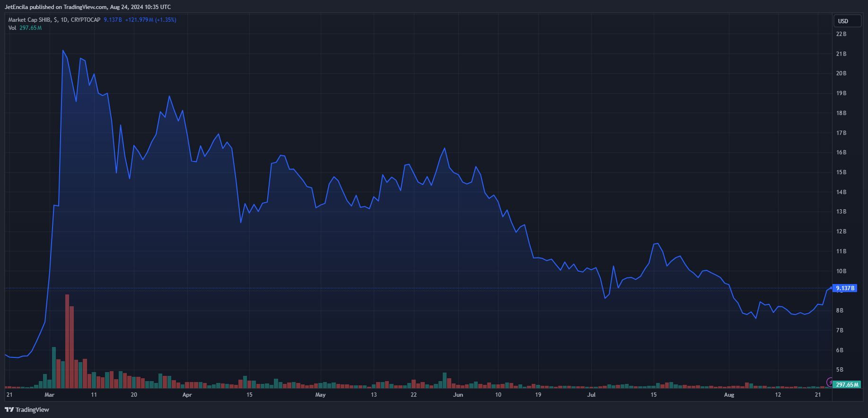Screen dimensions: 868x418
Task: Click the 6B price axis label
Action: [840, 350]
